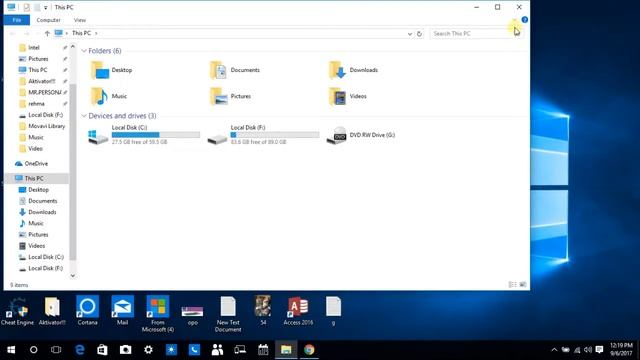Open Action Center notifications icon
Viewport: 640px width, 360px height.
(x=599, y=350)
